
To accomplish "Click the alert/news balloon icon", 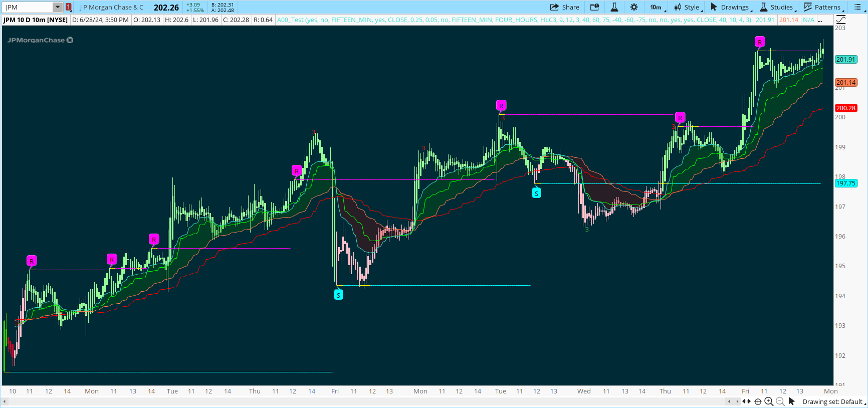I will (594, 7).
